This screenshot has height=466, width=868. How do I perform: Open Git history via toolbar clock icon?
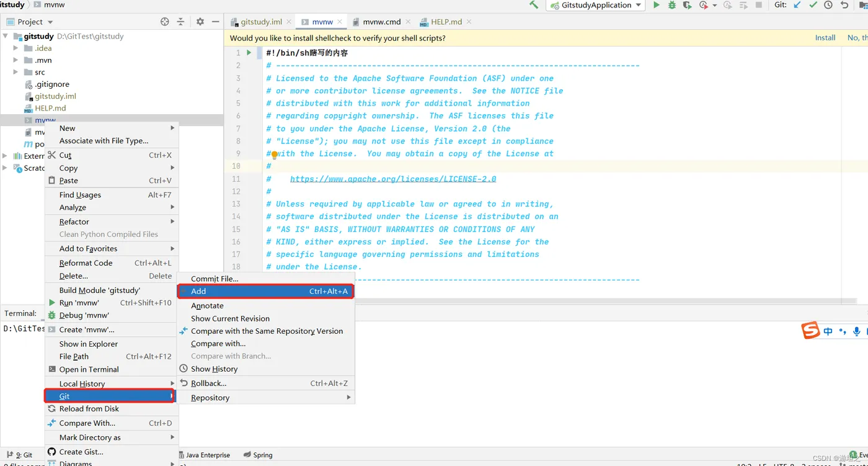[x=828, y=5]
